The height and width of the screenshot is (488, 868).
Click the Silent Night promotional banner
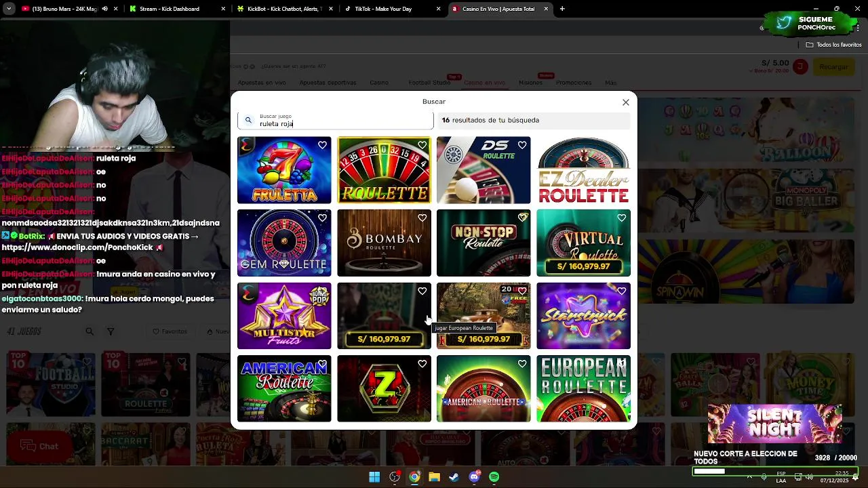(x=774, y=424)
